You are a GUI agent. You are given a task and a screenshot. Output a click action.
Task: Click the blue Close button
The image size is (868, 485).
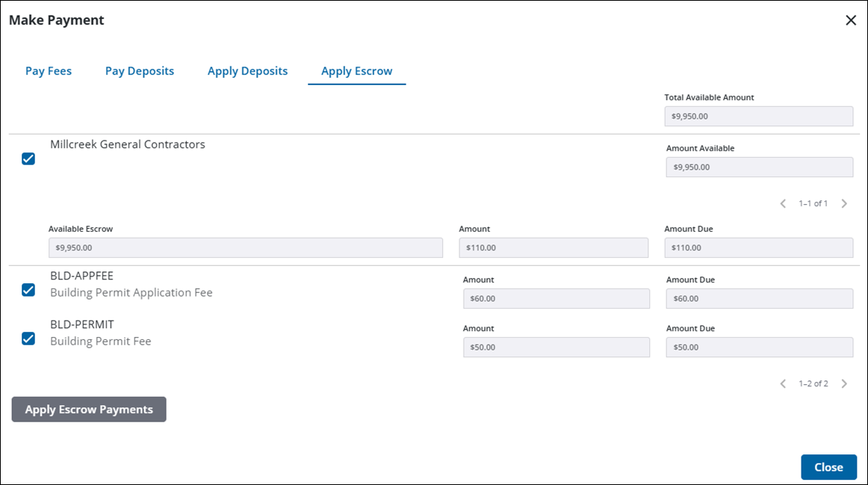point(828,467)
